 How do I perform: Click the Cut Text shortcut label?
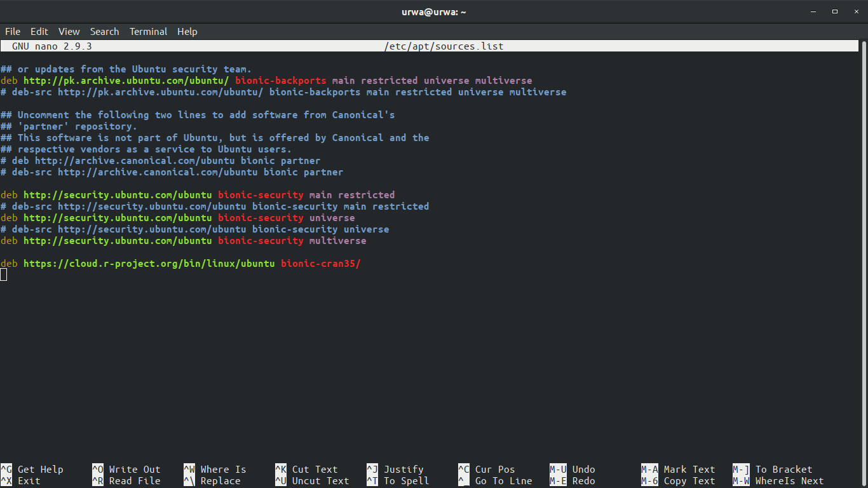click(315, 470)
